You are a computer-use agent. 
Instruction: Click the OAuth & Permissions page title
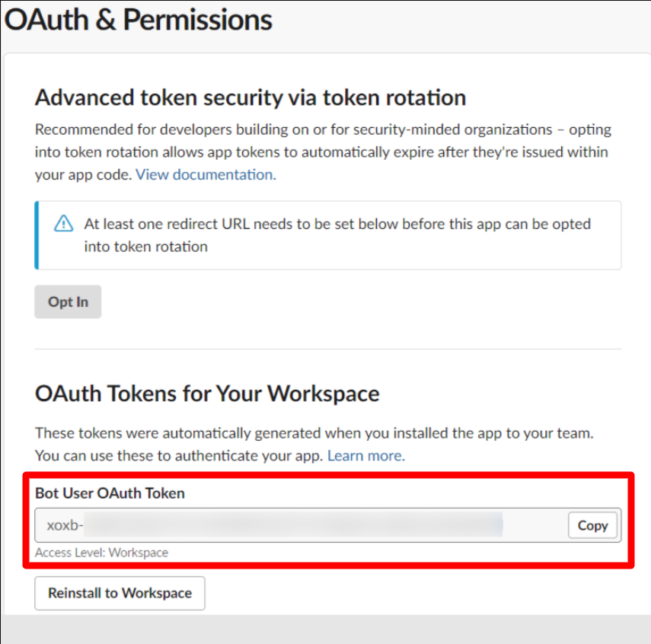click(x=139, y=20)
